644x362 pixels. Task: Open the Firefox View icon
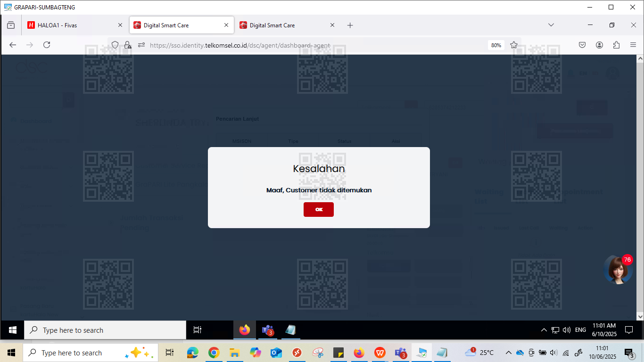click(x=11, y=25)
